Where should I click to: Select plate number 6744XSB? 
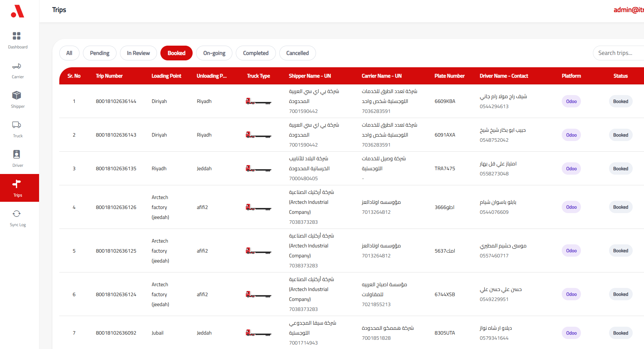(445, 294)
